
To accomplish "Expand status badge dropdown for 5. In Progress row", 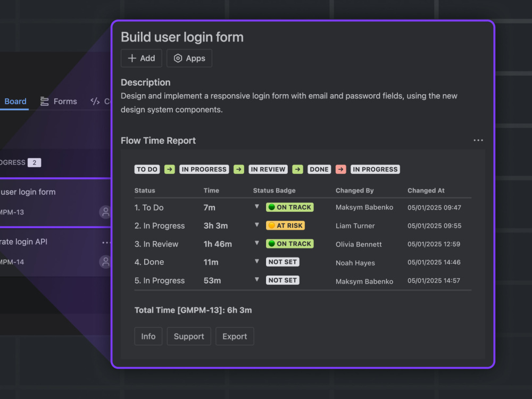I will (x=257, y=280).
